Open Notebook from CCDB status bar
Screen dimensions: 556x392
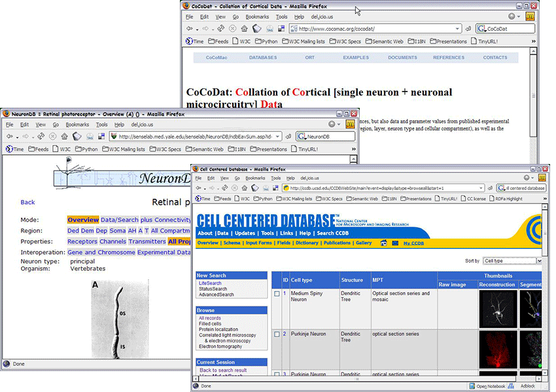click(491, 386)
